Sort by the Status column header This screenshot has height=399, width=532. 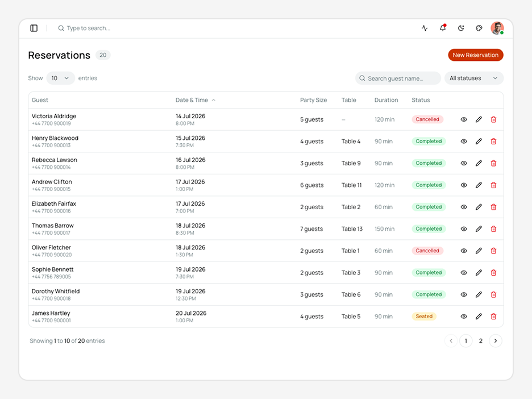[421, 100]
